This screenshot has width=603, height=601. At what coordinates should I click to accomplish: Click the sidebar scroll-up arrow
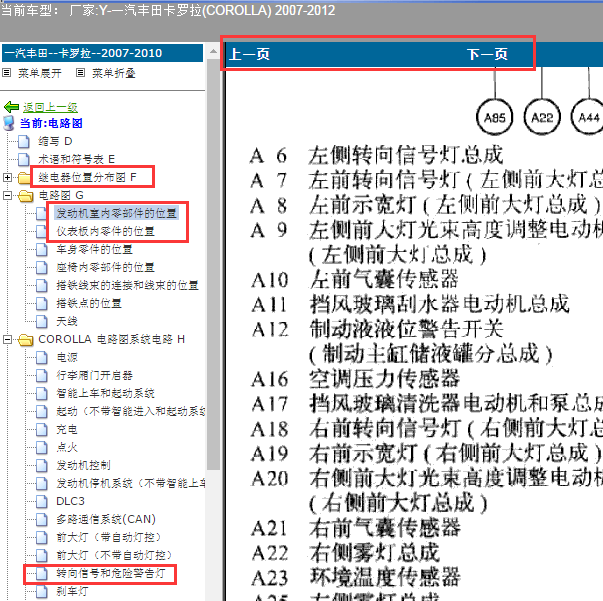click(213, 51)
